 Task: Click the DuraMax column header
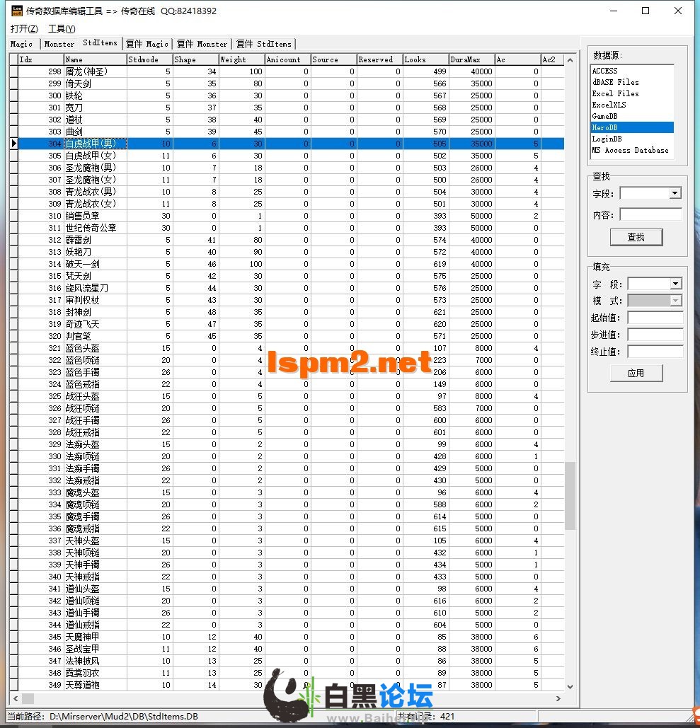pyautogui.click(x=471, y=59)
